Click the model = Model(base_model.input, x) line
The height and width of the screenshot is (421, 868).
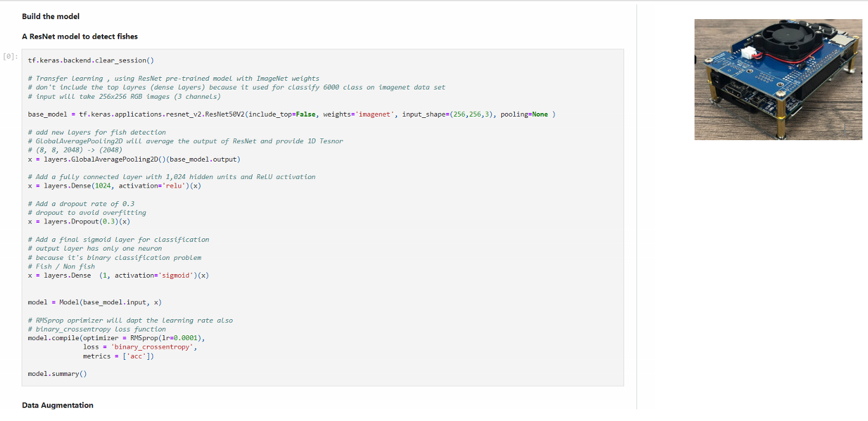95,302
